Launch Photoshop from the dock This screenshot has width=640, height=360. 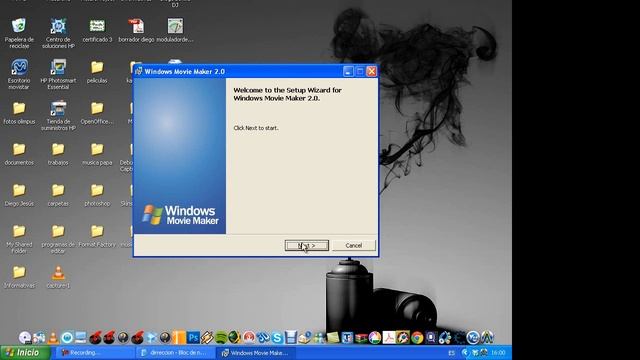pos(193,338)
